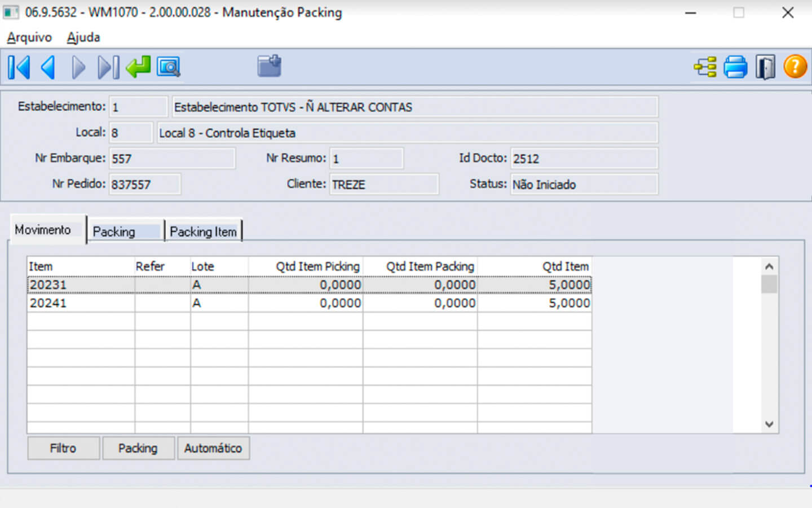The width and height of the screenshot is (812, 508).
Task: Open the Ajuda menu
Action: pyautogui.click(x=83, y=37)
